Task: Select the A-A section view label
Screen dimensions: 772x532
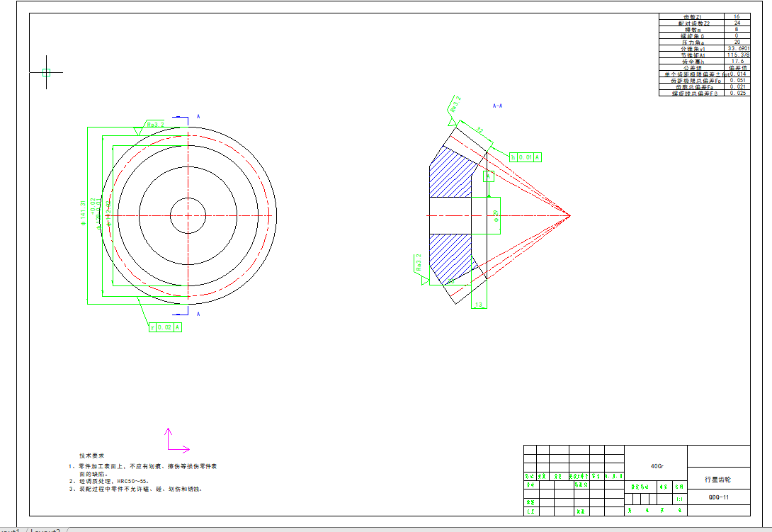Action: [497, 106]
